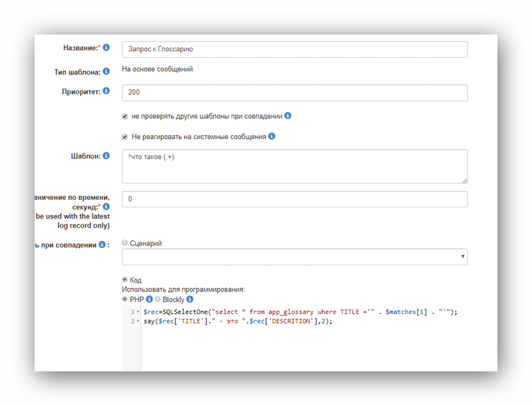Collapse the fold arrow on code line 1
Image resolution: width=532 pixels, height=406 pixels.
[x=138, y=312]
